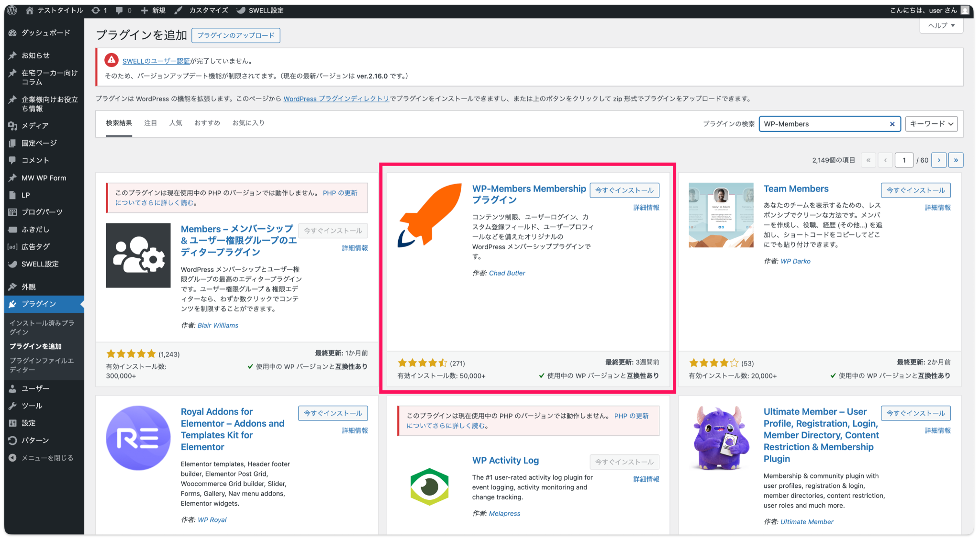The width and height of the screenshot is (980, 541).
Task: Open the SWELLのユーザー認証 link
Action: (156, 61)
